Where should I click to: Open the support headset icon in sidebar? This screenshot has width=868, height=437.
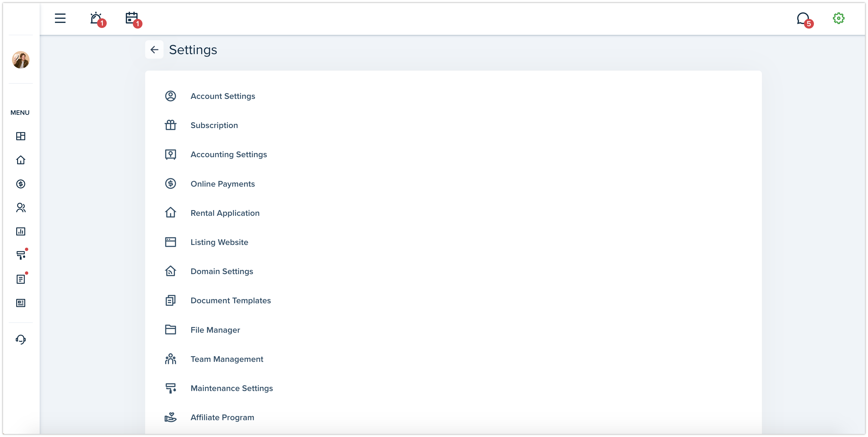point(21,339)
